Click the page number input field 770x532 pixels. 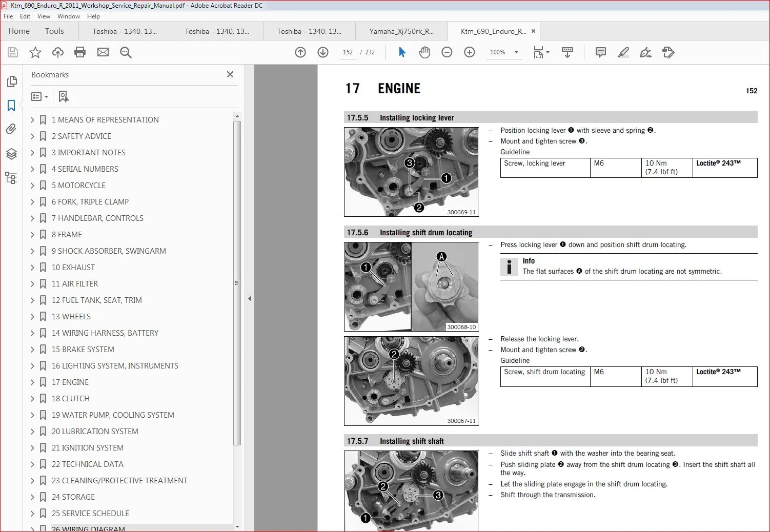pyautogui.click(x=348, y=52)
